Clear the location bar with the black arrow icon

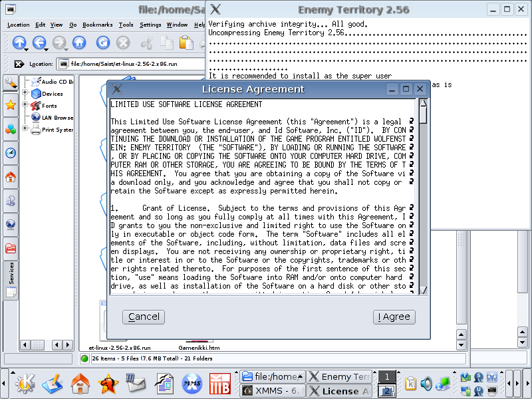pyautogui.click(x=19, y=65)
